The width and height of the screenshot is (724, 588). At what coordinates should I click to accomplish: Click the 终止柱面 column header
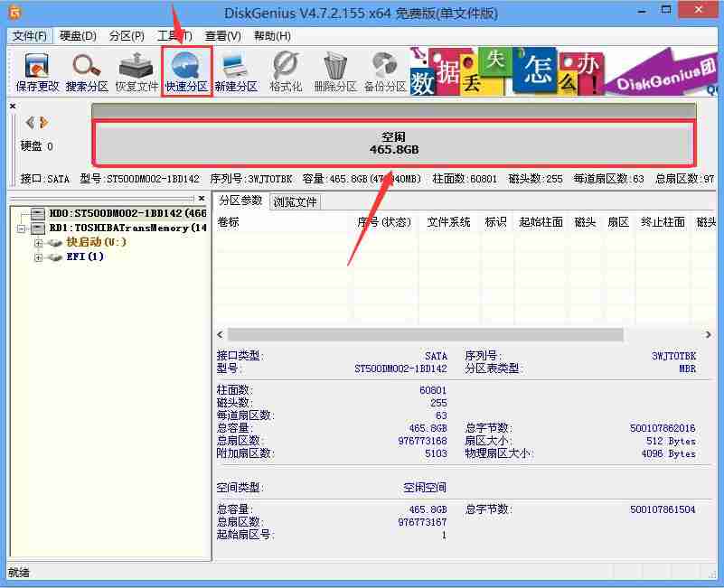pos(663,222)
